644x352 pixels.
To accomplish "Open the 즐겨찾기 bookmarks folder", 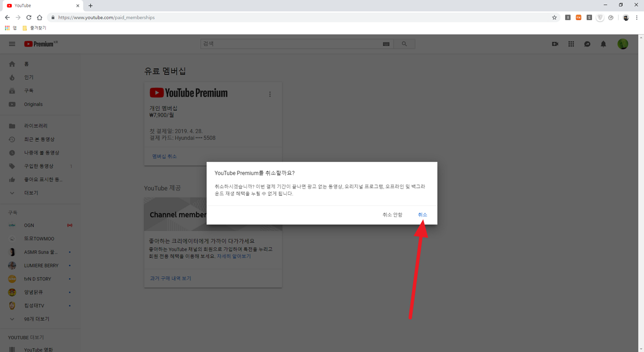I will [x=34, y=28].
